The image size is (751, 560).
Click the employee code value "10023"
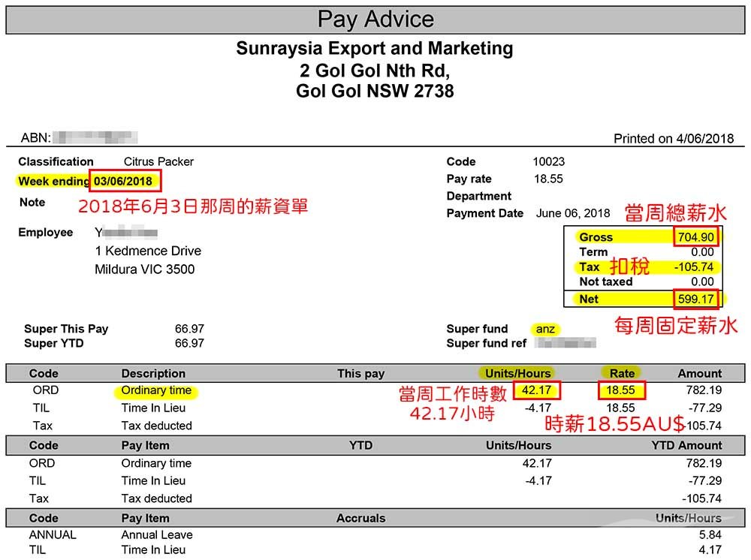(549, 161)
